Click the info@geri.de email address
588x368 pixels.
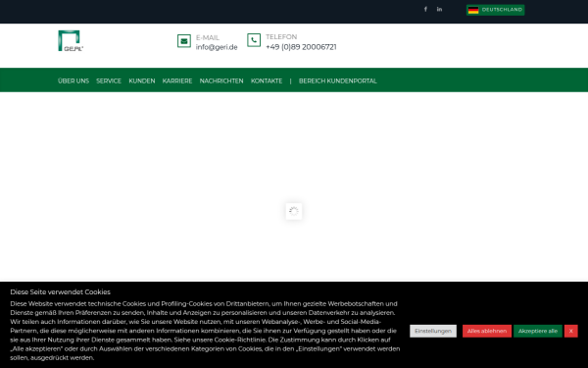(x=217, y=47)
